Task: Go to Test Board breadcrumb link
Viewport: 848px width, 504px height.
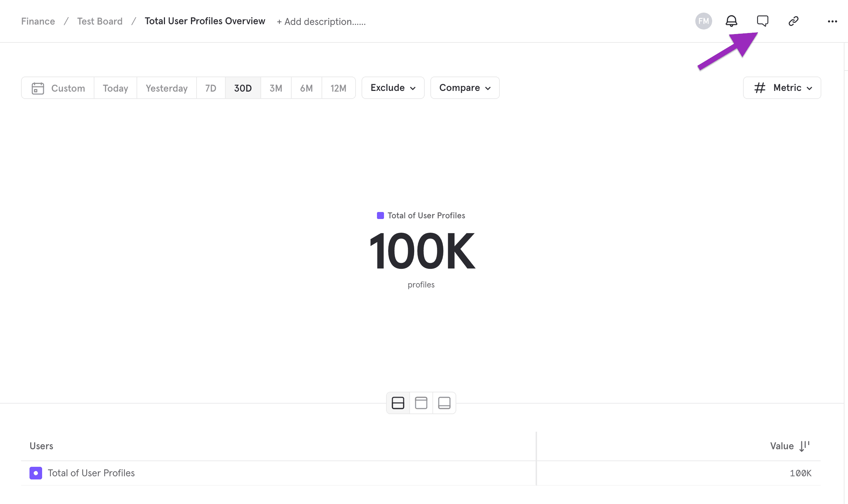Action: tap(100, 21)
